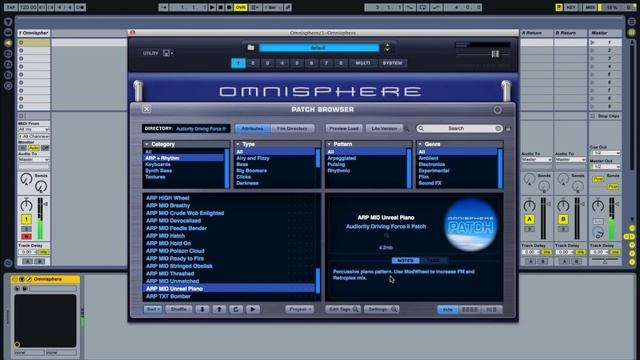The width and height of the screenshot is (640, 360).
Task: Click the small icon right of Search
Action: click(x=508, y=129)
